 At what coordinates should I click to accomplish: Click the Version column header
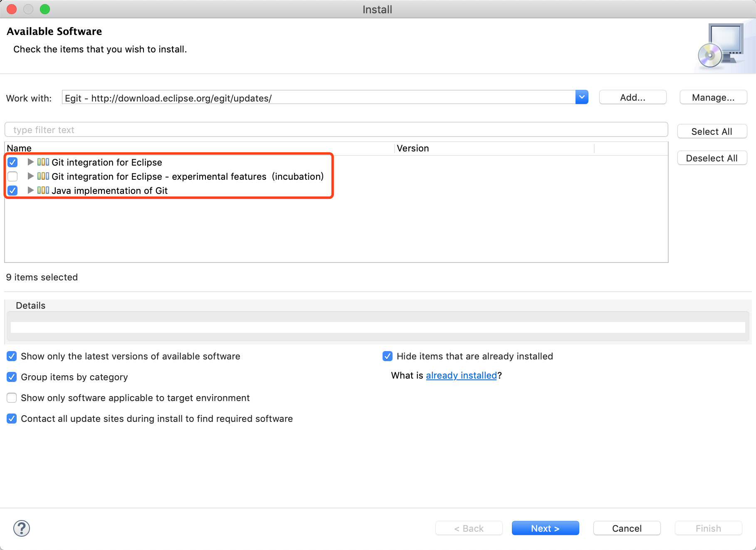tap(494, 148)
